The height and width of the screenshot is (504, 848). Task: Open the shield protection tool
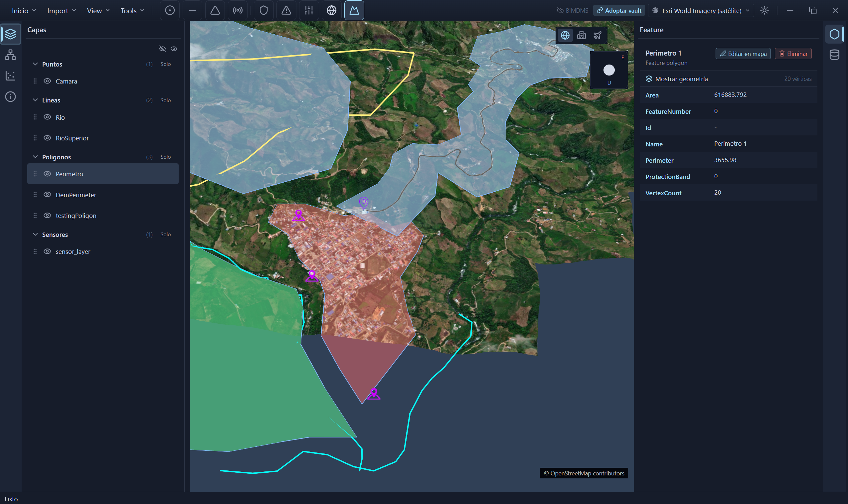264,11
